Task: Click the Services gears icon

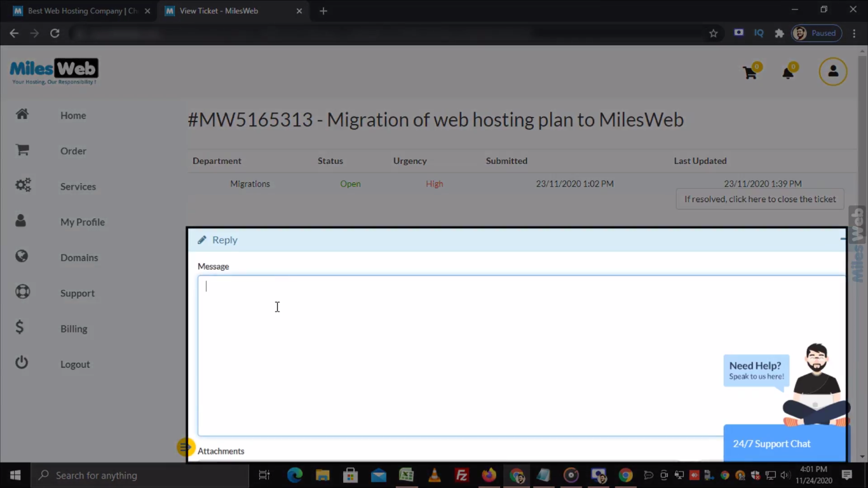Action: point(23,186)
